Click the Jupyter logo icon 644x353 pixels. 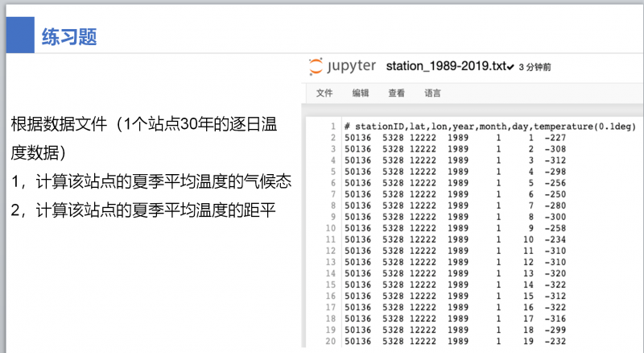(x=316, y=66)
